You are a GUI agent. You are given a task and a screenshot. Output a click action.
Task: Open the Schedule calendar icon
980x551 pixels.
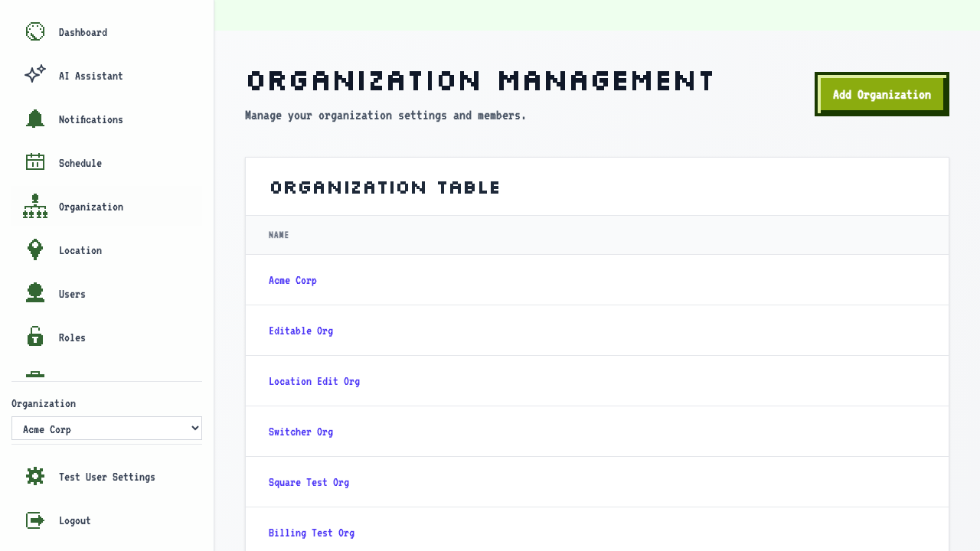35,162
